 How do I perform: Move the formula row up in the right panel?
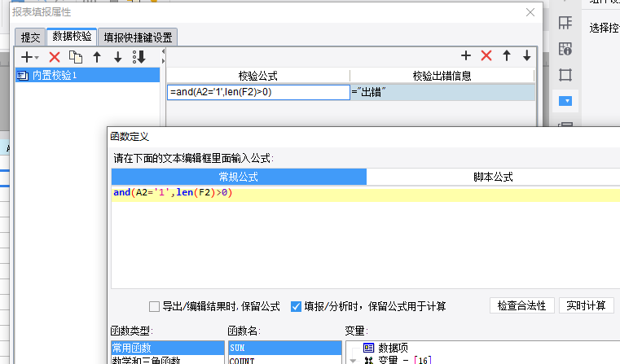507,55
